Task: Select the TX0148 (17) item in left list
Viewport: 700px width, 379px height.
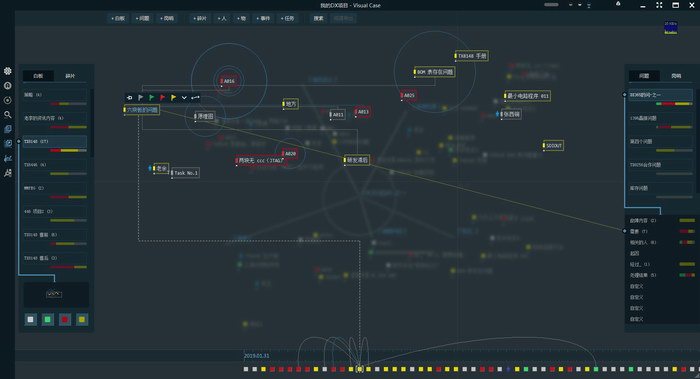Action: (x=54, y=142)
